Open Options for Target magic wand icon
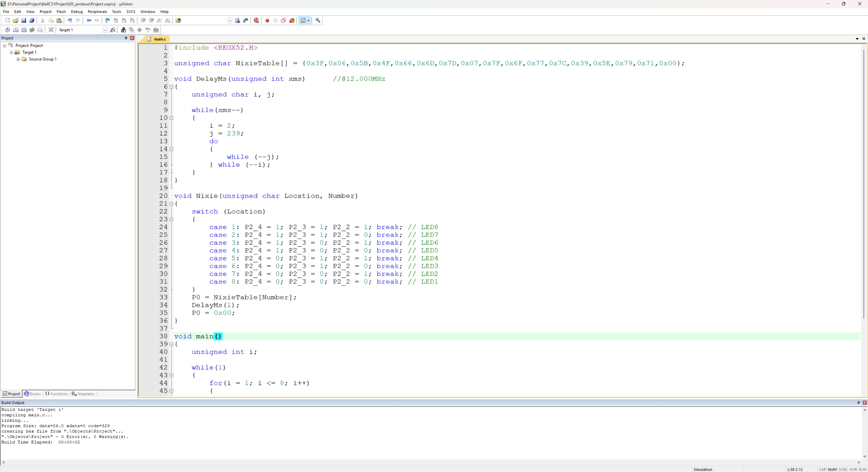This screenshot has width=868, height=472. (x=113, y=30)
